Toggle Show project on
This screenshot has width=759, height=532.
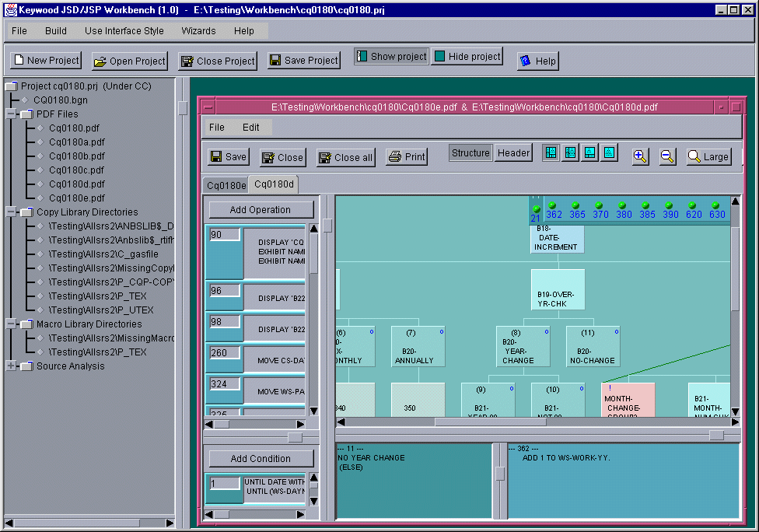(x=392, y=57)
